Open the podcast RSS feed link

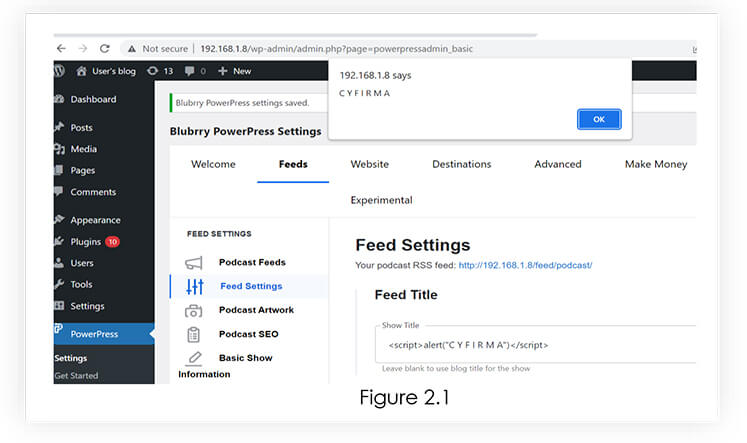tap(525, 265)
